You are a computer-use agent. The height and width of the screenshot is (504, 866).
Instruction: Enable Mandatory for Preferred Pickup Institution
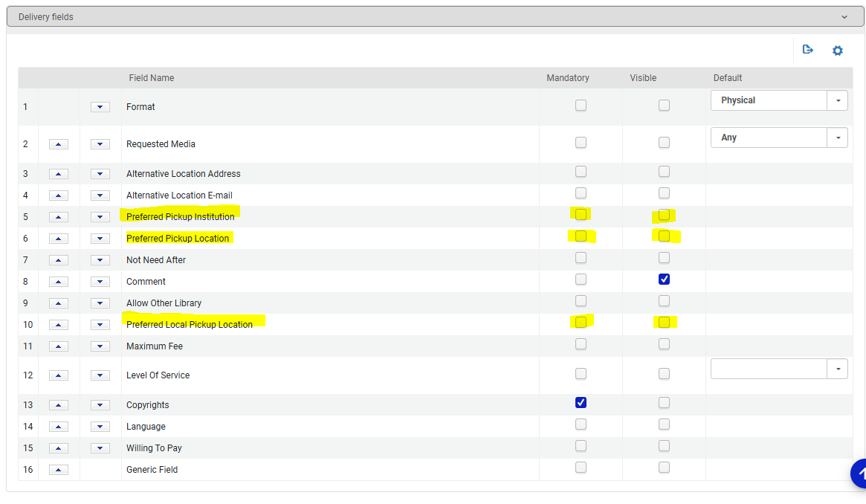coord(581,214)
